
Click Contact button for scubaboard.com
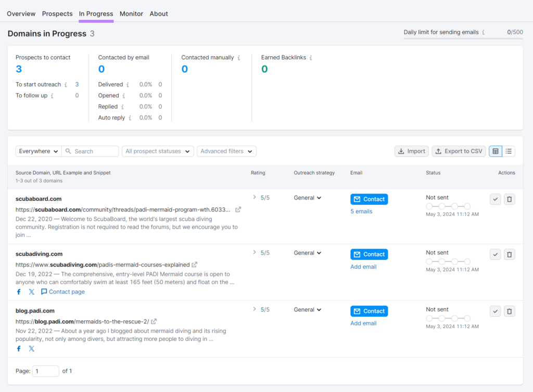tap(369, 199)
